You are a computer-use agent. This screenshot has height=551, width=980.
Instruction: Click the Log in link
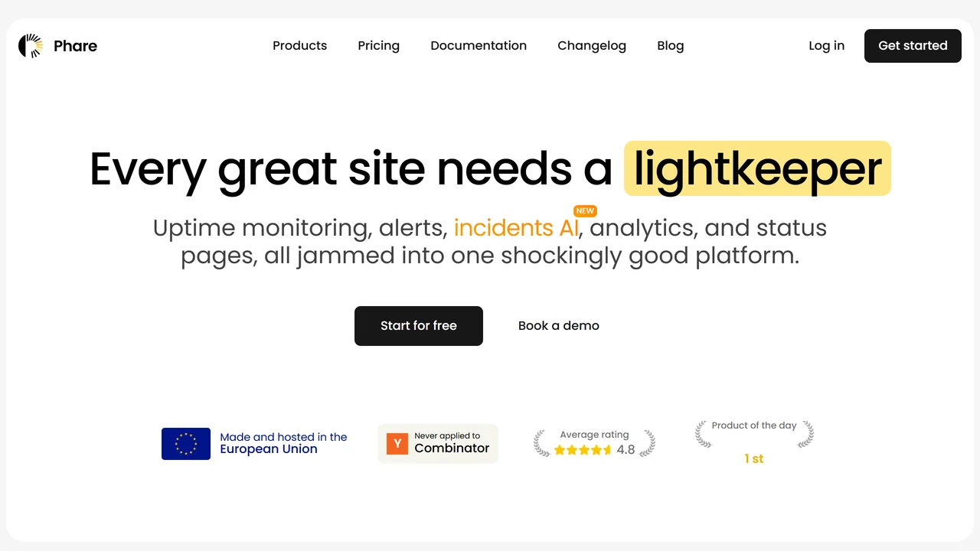[x=827, y=46]
